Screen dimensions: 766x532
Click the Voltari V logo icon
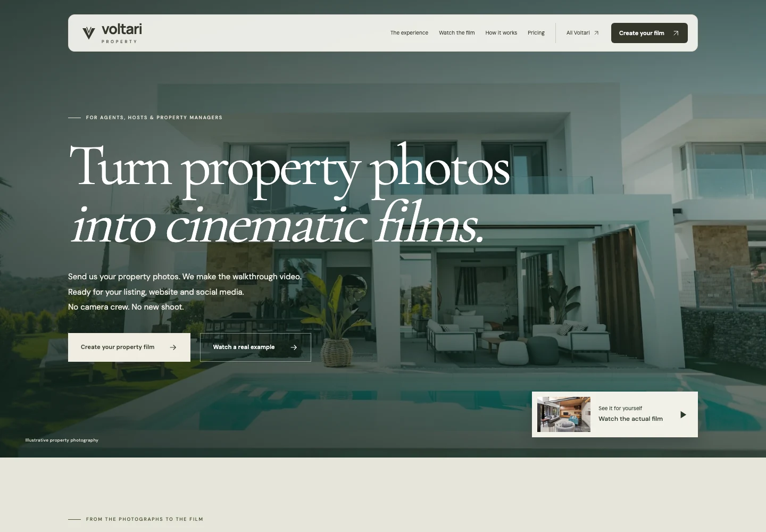pyautogui.click(x=89, y=33)
